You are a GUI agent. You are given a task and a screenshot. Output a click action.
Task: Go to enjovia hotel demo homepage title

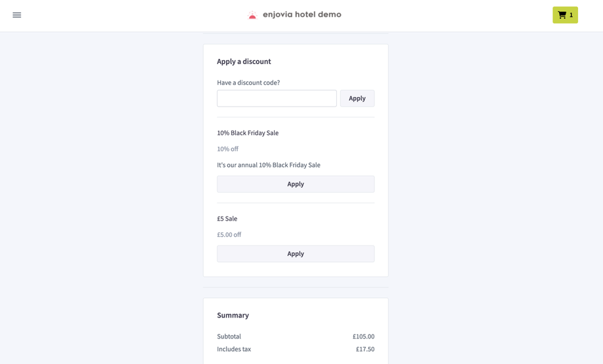(x=301, y=14)
